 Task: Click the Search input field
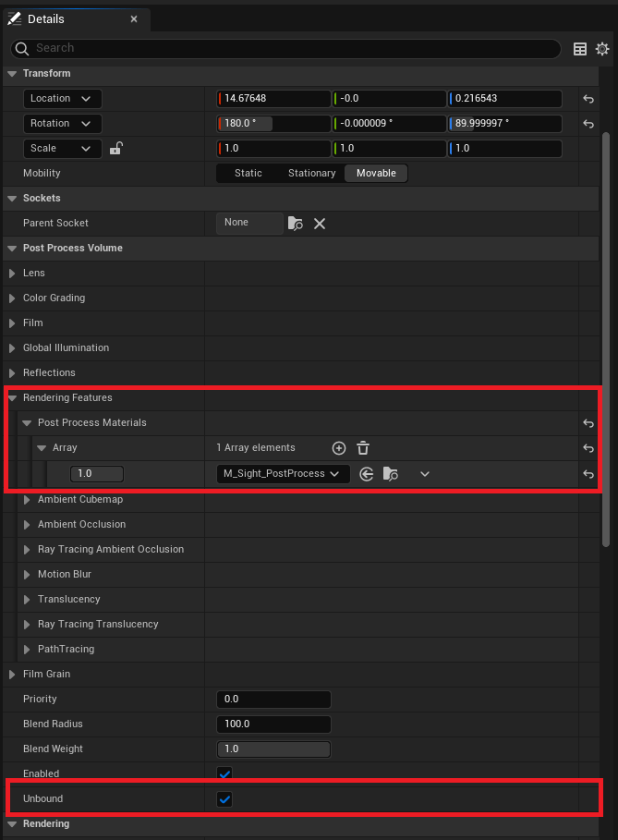pos(286,48)
